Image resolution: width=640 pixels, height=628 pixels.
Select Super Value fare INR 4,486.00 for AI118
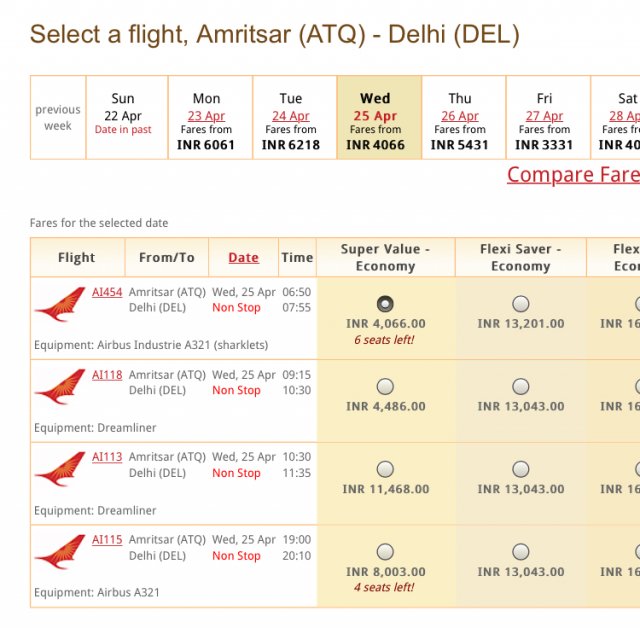[385, 387]
